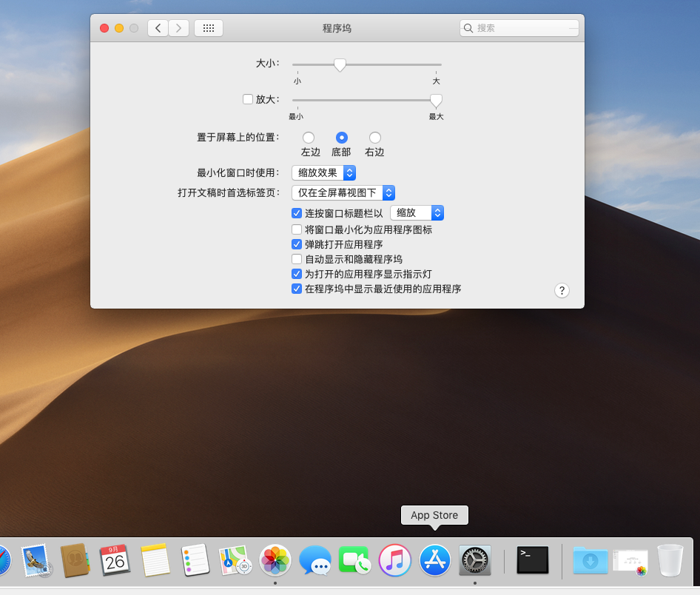
Task: Click the 搜索 search field
Action: coord(518,27)
